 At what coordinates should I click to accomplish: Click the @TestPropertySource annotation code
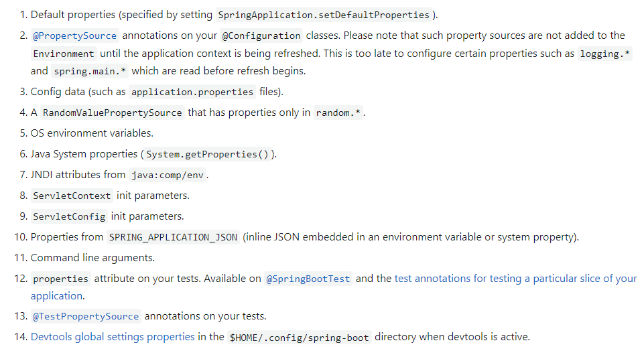tap(86, 317)
